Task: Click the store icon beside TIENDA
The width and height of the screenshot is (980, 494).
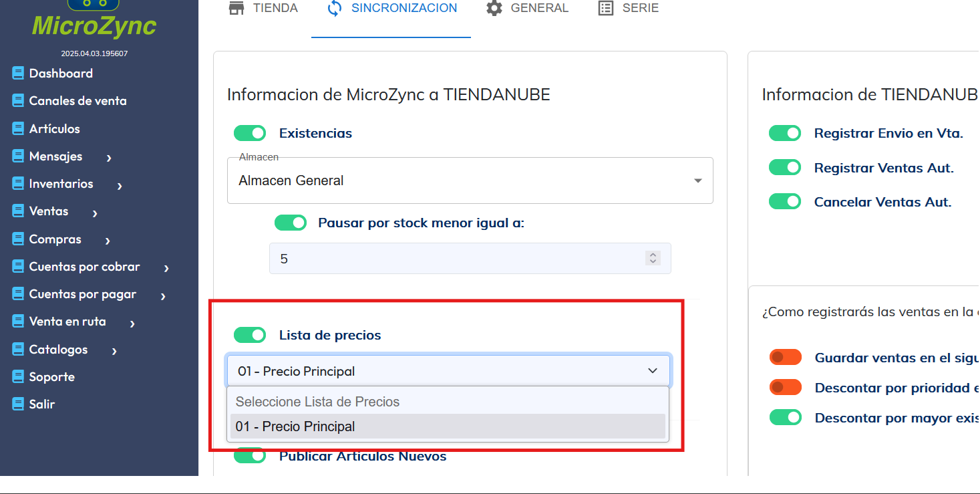Action: coord(236,9)
